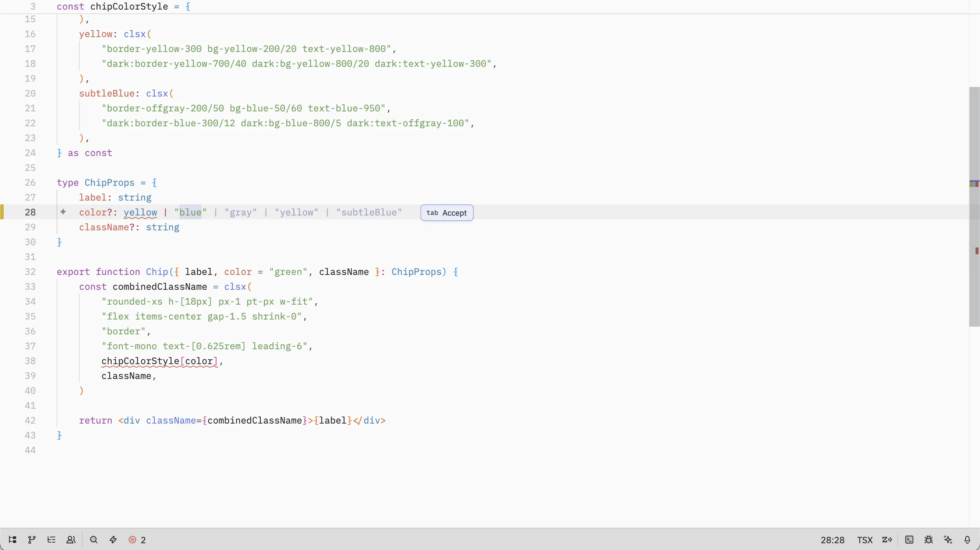Click the underlined chipColorStyle[color] error

point(159,361)
